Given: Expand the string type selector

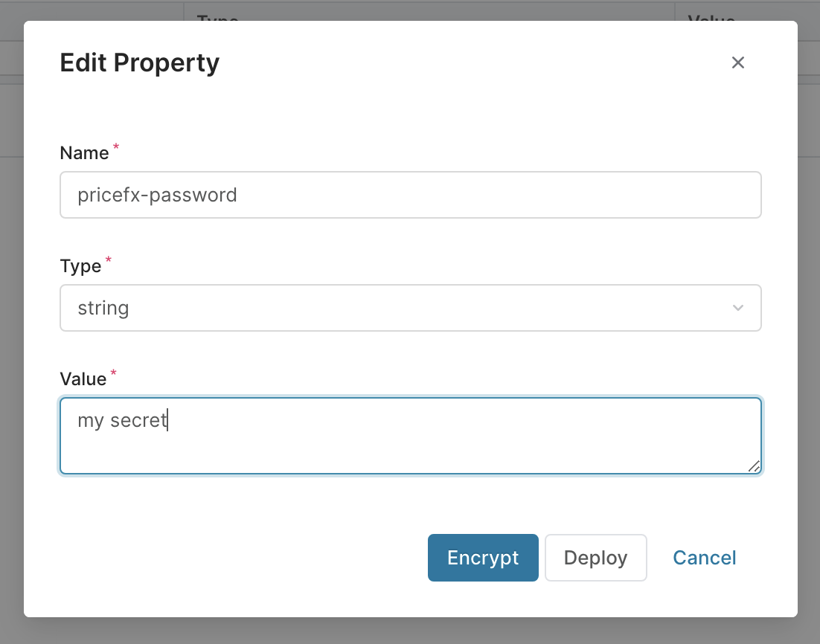Looking at the screenshot, I should pos(738,308).
